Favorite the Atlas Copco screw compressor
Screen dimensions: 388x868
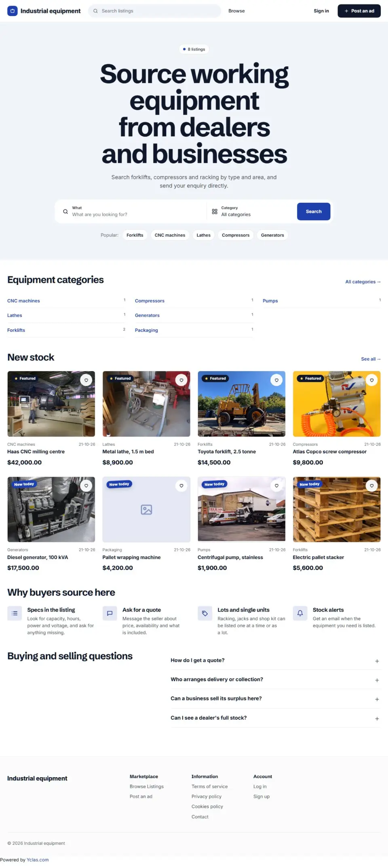tap(372, 380)
